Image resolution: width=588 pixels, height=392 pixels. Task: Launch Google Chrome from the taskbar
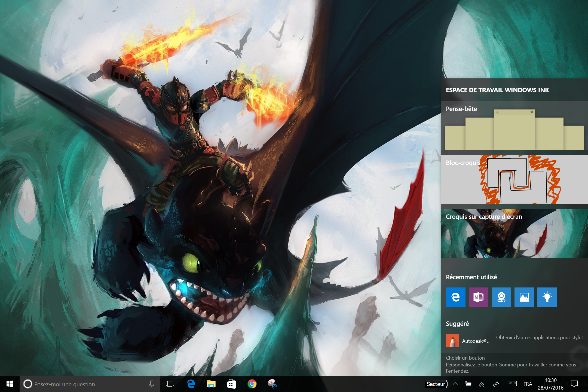coord(252,384)
